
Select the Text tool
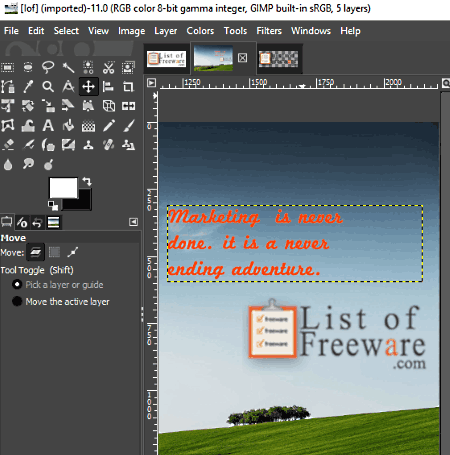coord(48,126)
